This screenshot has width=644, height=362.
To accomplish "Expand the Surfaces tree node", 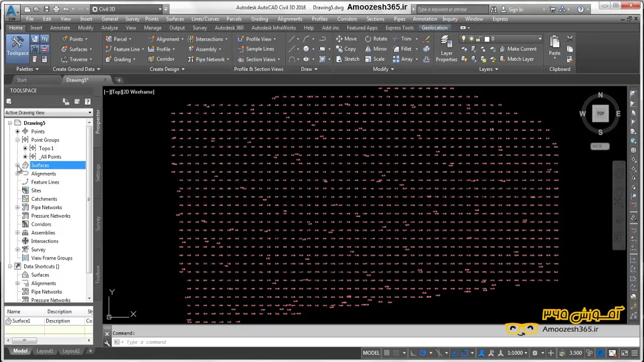I will [18, 165].
